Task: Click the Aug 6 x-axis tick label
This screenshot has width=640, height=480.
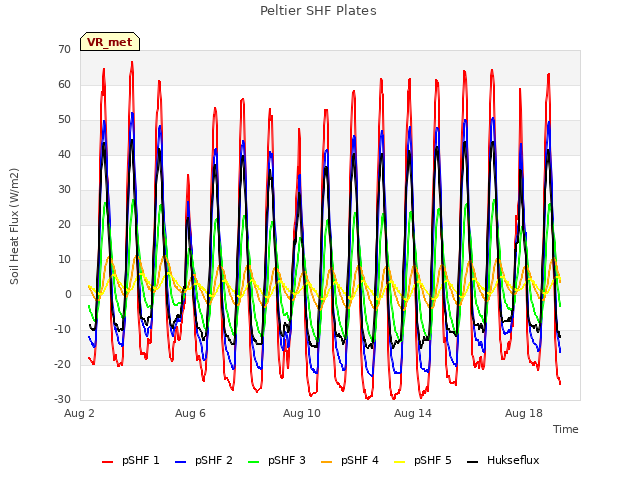Action: tap(190, 413)
